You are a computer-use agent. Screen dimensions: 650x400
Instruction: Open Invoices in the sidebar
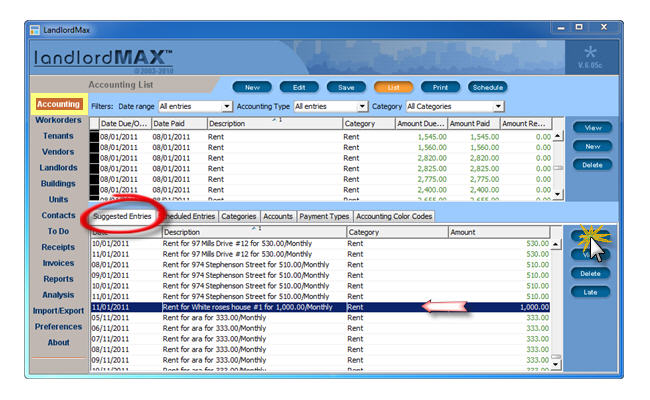(x=58, y=263)
